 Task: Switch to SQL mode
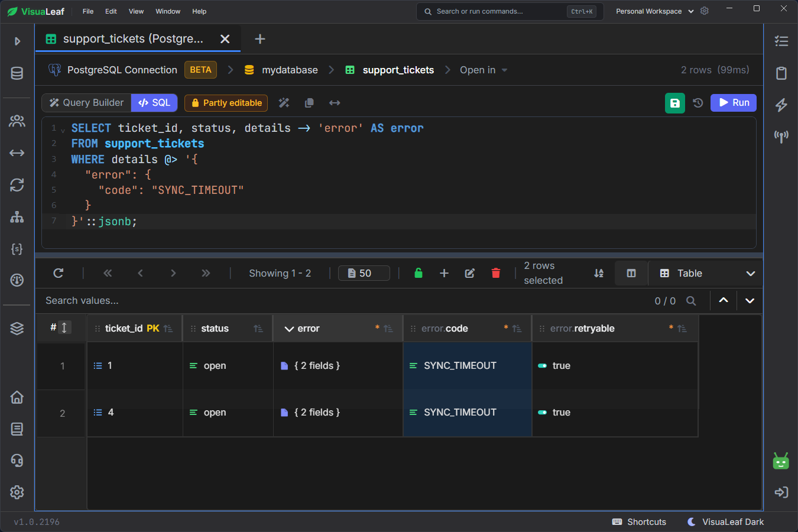pyautogui.click(x=154, y=103)
